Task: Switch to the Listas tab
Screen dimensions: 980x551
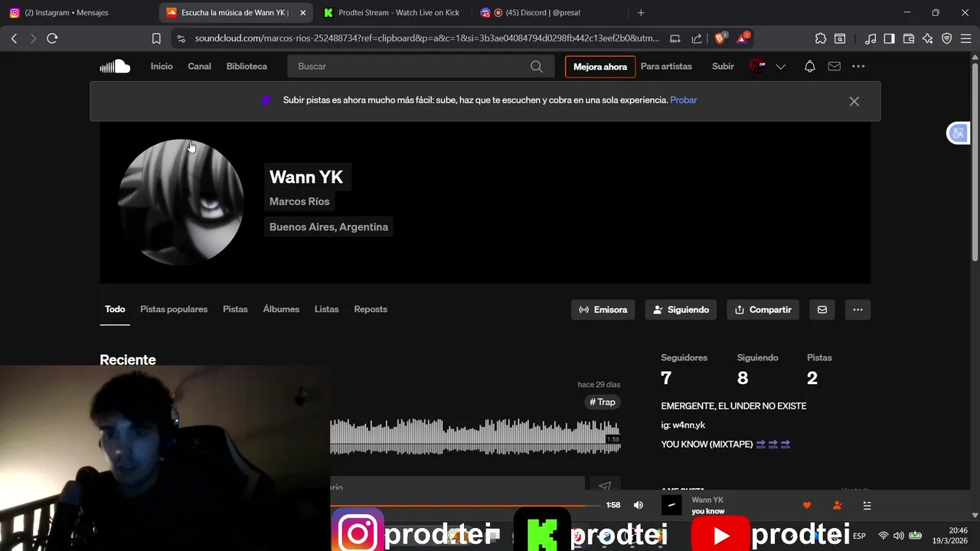Action: (326, 309)
